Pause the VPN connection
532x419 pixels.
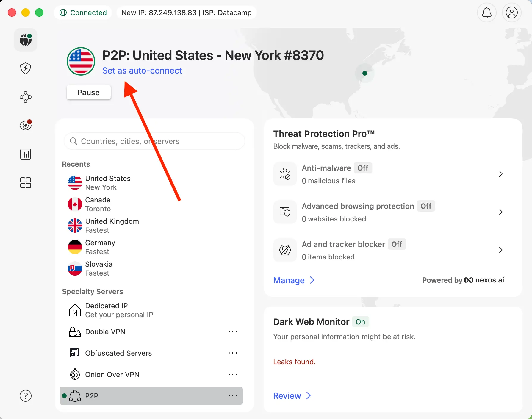coord(88,92)
